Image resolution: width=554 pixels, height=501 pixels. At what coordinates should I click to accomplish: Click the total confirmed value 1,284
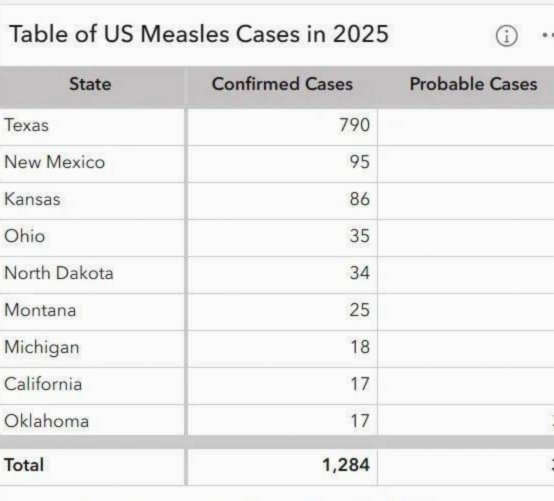pos(346,465)
